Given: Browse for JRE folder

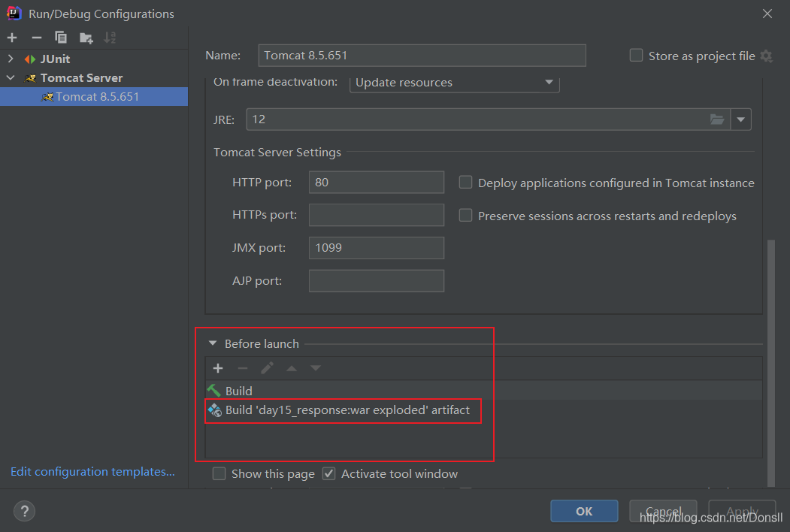Looking at the screenshot, I should click(717, 119).
